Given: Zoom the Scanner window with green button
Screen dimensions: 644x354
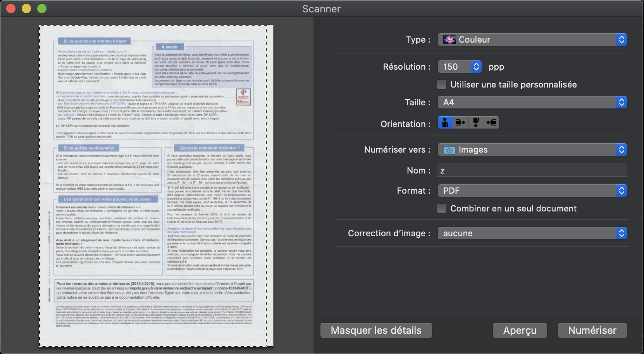Looking at the screenshot, I should (42, 9).
